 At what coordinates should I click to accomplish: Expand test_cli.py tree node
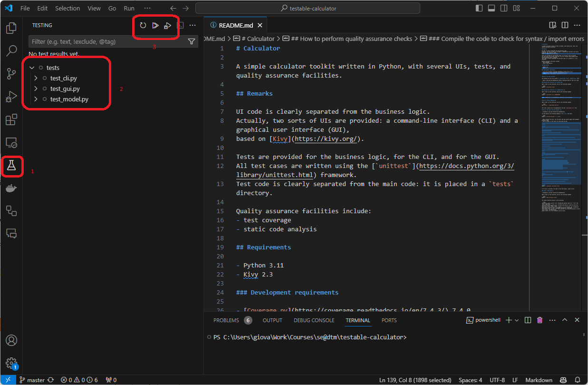click(36, 78)
